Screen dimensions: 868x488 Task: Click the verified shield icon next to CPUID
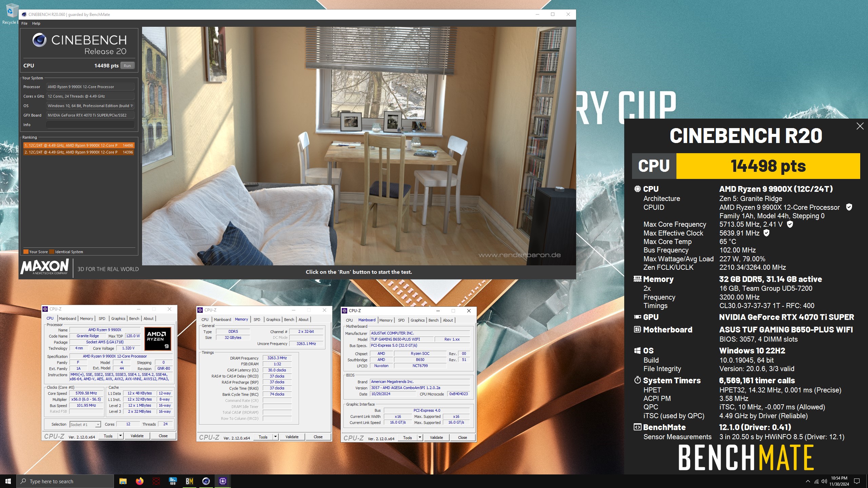click(x=849, y=207)
